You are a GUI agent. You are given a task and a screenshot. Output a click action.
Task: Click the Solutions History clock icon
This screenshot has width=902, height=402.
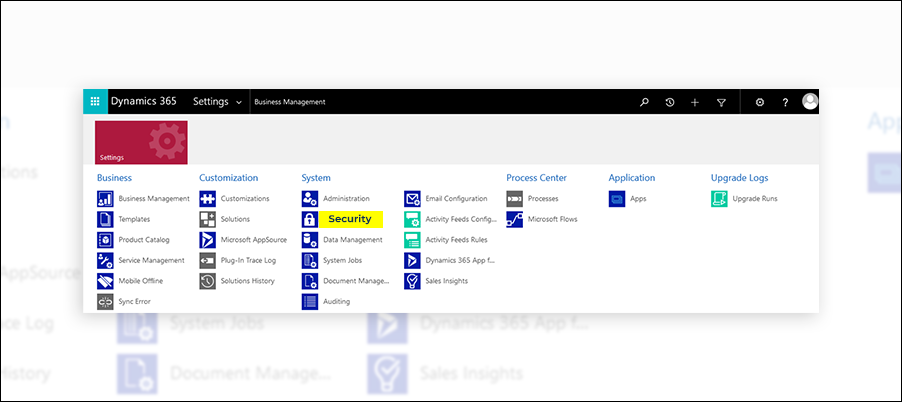point(208,281)
